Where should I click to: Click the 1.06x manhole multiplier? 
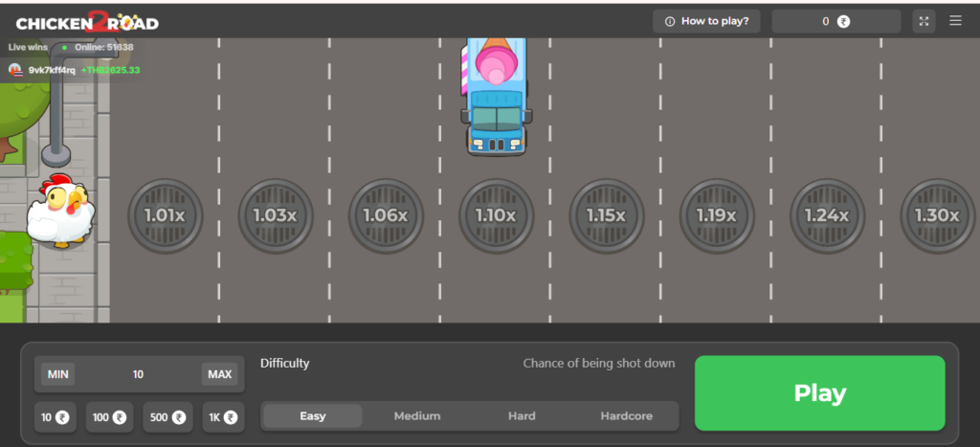pyautogui.click(x=385, y=215)
